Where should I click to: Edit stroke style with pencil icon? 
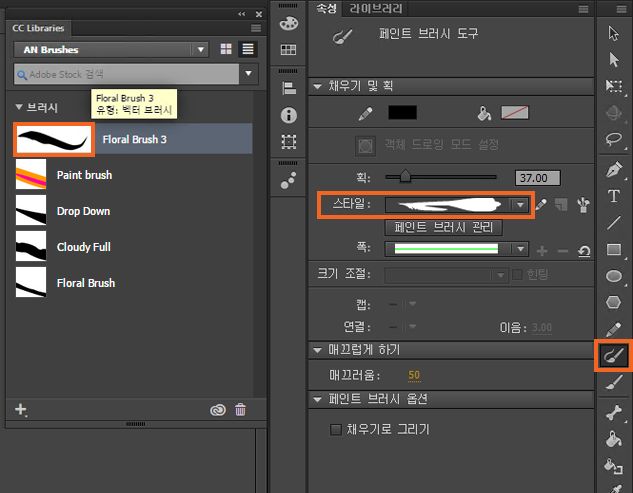point(541,205)
